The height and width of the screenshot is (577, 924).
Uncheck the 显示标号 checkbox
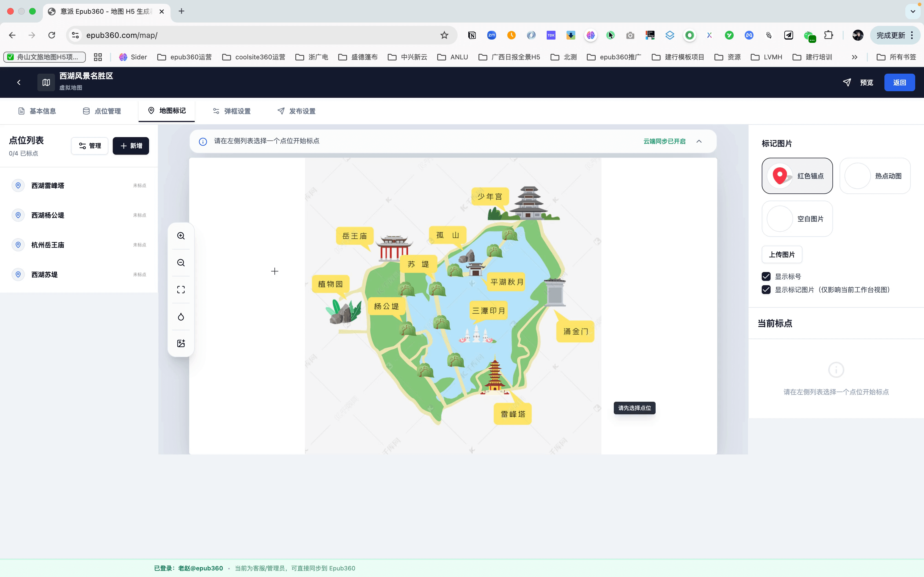(766, 276)
